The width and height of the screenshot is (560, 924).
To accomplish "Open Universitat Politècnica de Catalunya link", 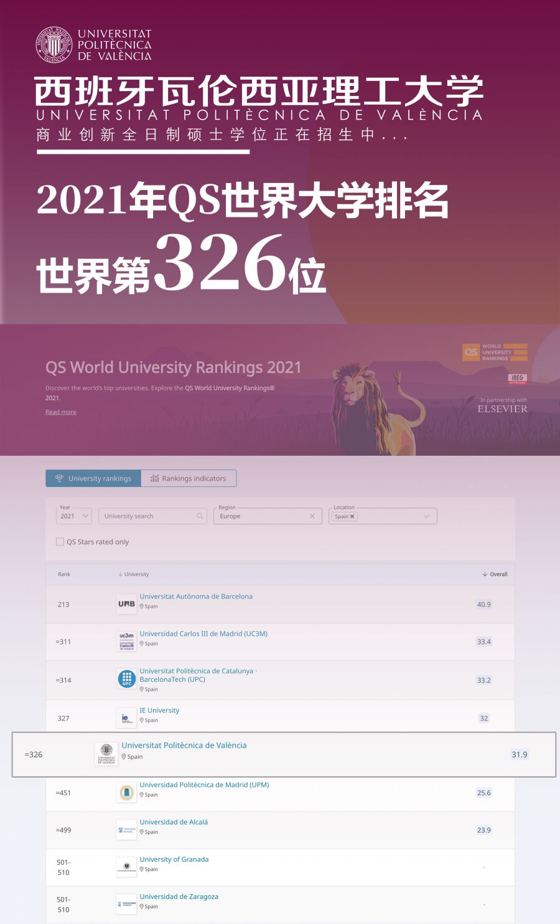I will pos(198,675).
